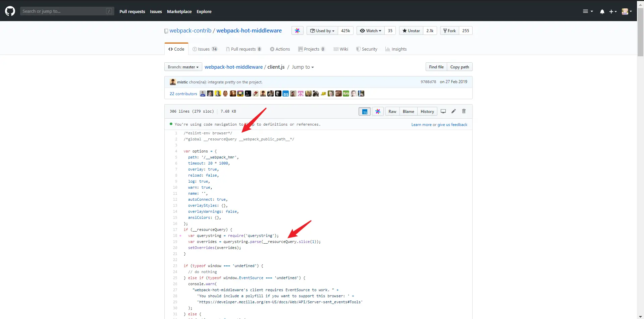Click the querystring identifier on line 18
This screenshot has width=644, height=319.
pos(209,236)
